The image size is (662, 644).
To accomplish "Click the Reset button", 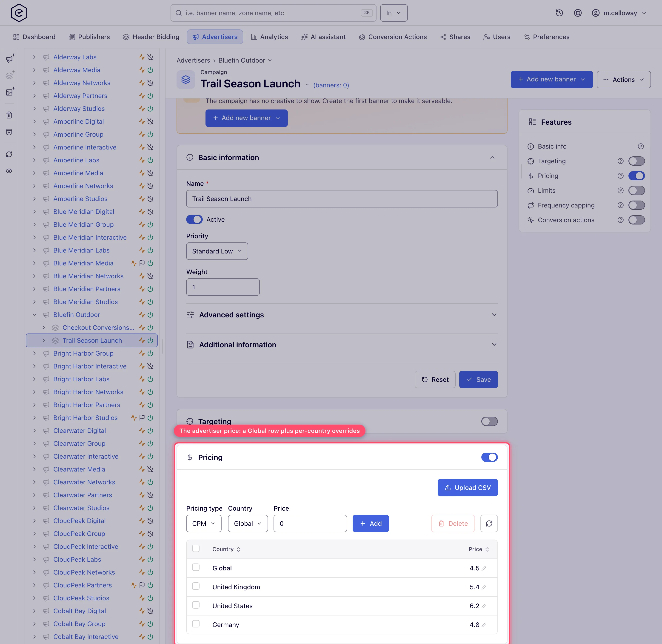I will tap(435, 379).
